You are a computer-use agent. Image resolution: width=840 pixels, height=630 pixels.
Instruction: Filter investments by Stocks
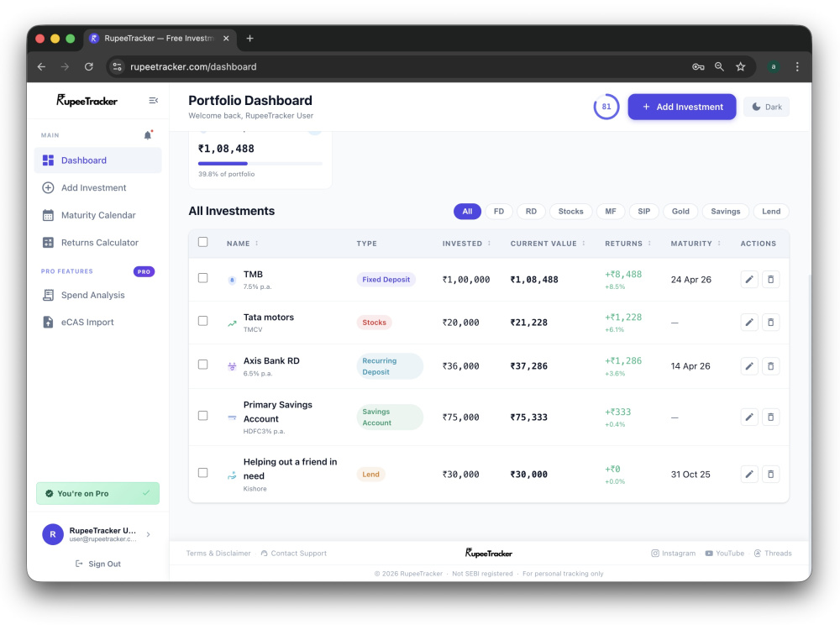[x=570, y=211]
